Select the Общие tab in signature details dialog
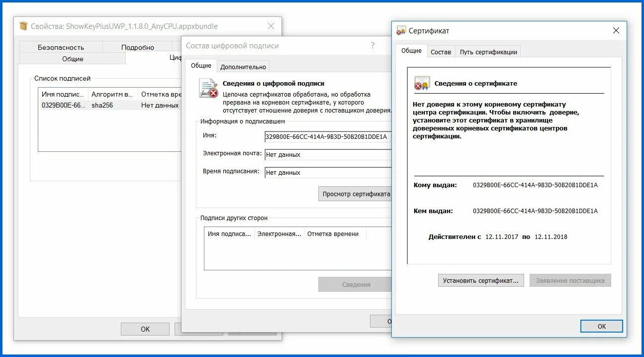Image resolution: width=644 pixels, height=357 pixels. [201, 66]
